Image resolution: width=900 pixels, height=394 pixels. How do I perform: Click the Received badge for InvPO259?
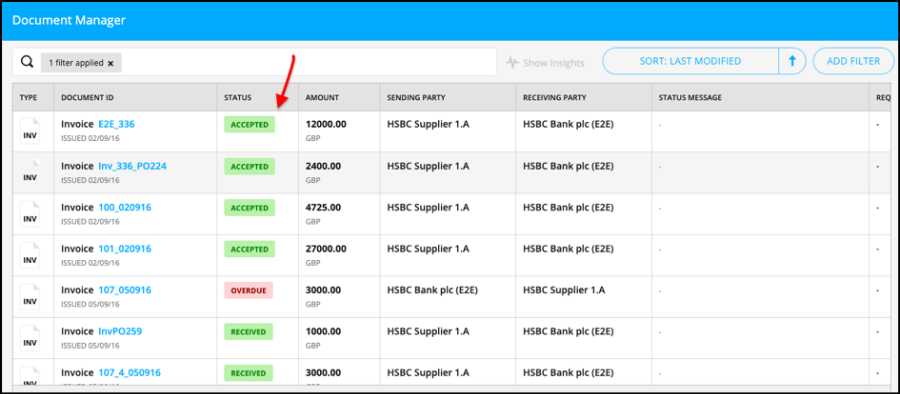(249, 332)
